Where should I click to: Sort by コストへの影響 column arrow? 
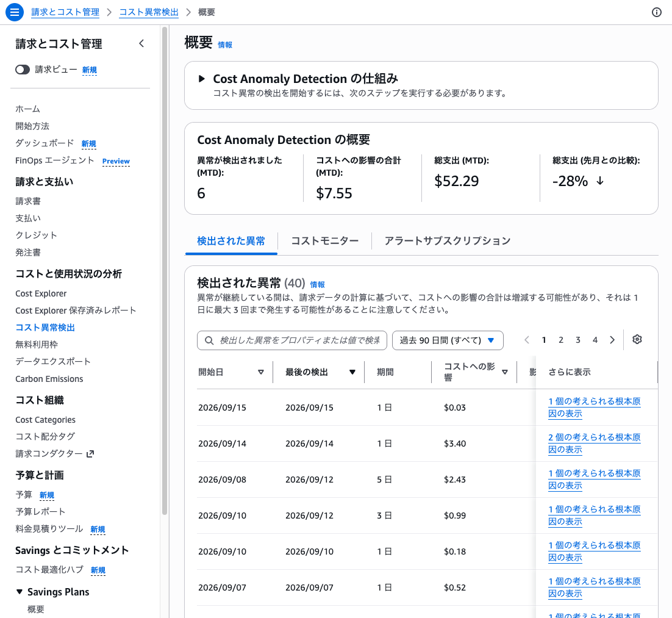(505, 372)
